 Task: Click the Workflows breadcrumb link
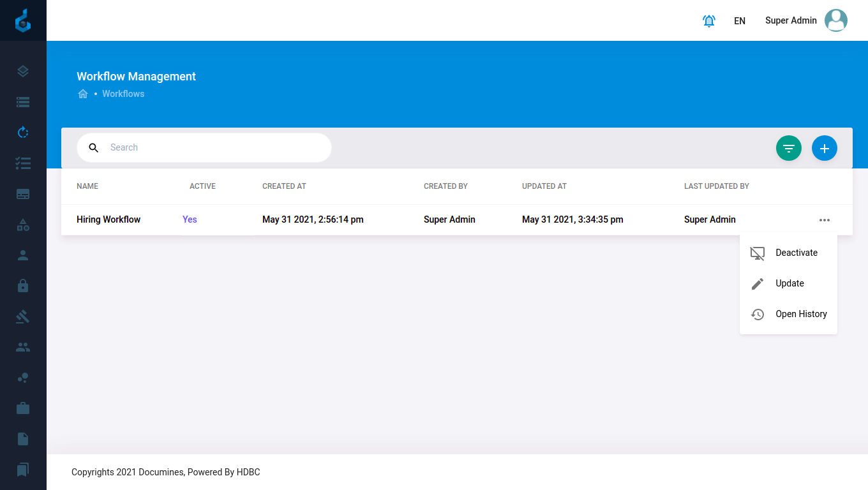click(123, 94)
